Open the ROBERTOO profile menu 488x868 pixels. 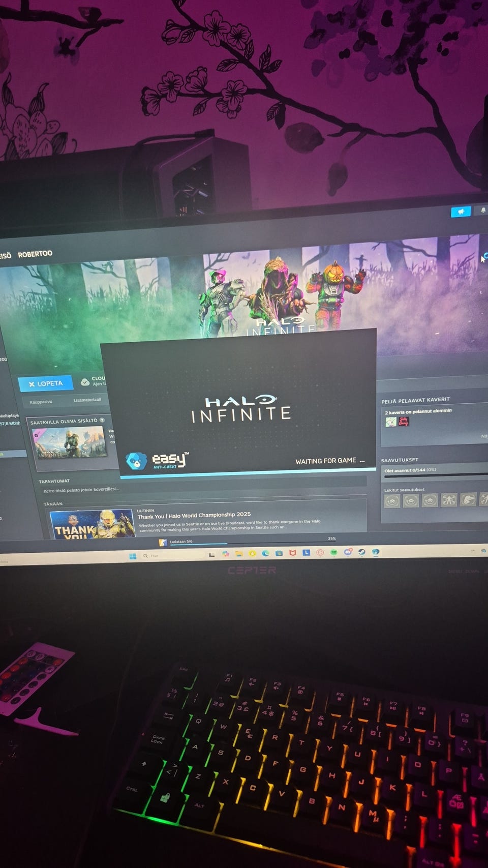click(x=35, y=254)
